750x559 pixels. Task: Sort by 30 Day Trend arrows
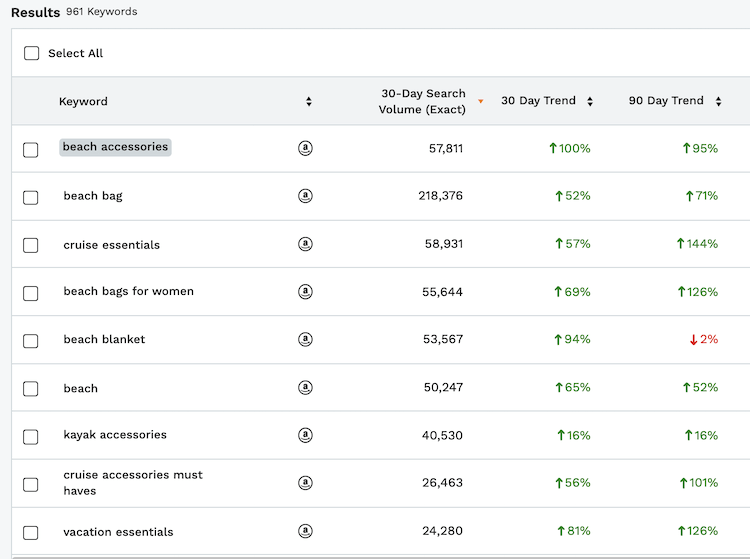tap(590, 101)
